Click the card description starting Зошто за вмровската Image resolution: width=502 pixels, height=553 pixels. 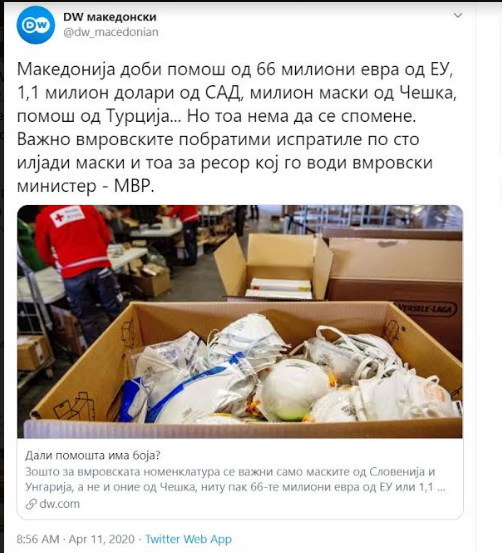pos(235,479)
